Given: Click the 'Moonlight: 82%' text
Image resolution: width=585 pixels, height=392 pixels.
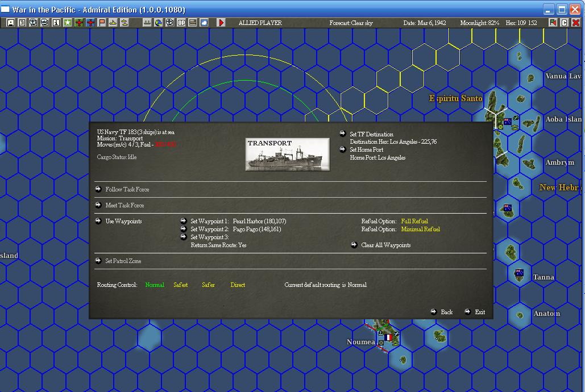Looking at the screenshot, I should [479, 23].
